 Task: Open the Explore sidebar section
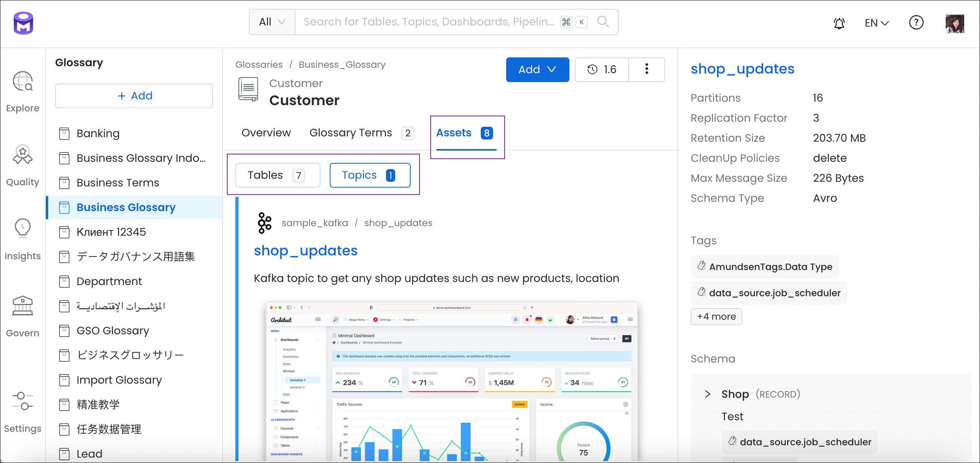pos(23,92)
